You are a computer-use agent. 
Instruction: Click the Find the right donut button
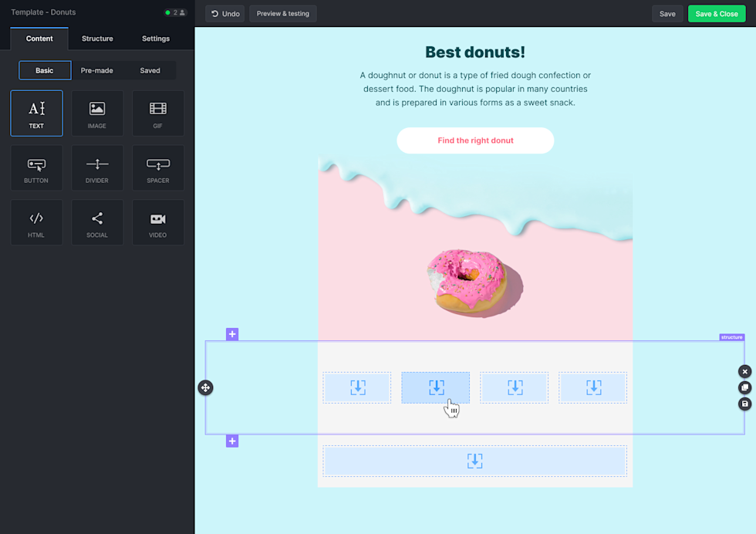pos(475,140)
